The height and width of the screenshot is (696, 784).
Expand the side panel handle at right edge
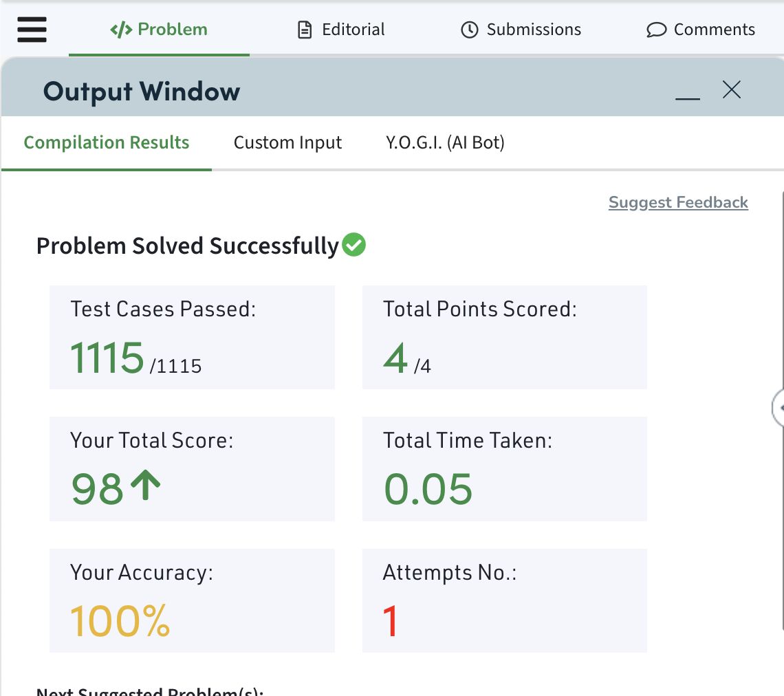pyautogui.click(x=778, y=407)
